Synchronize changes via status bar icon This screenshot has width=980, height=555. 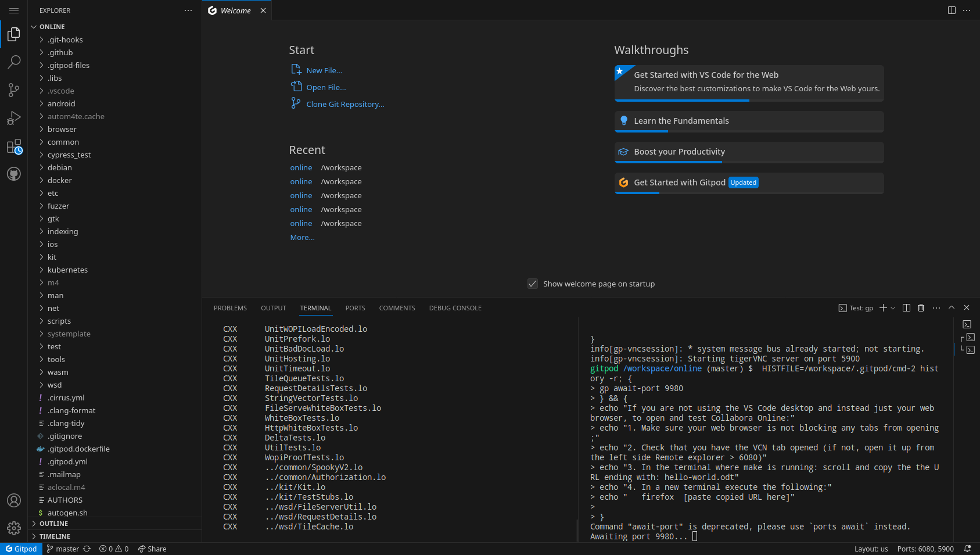[87, 549]
